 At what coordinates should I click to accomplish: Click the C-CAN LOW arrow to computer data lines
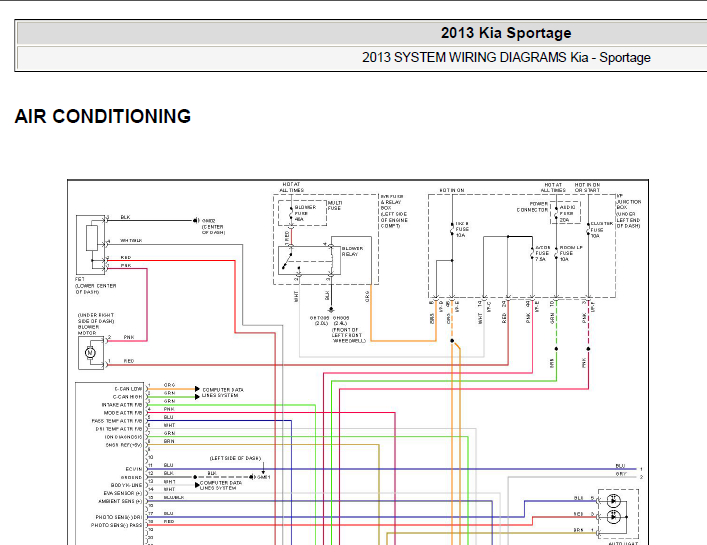pos(197,389)
